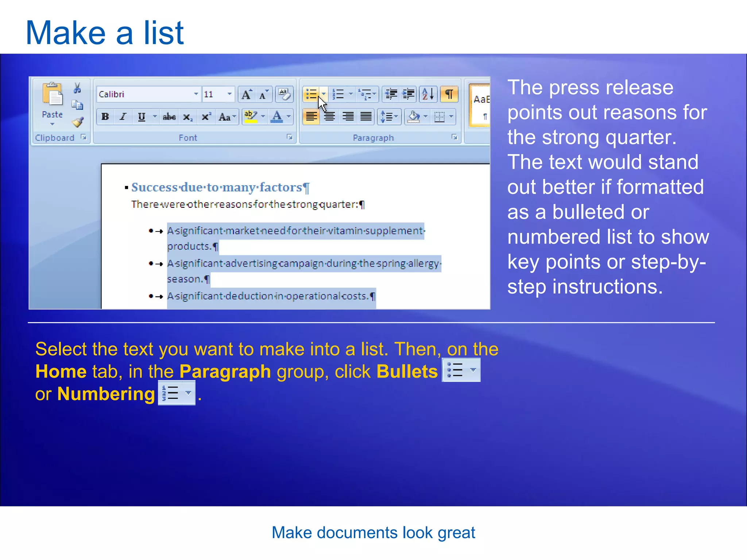
Task: Click the 'Make documents look great' footer
Action: click(373, 533)
